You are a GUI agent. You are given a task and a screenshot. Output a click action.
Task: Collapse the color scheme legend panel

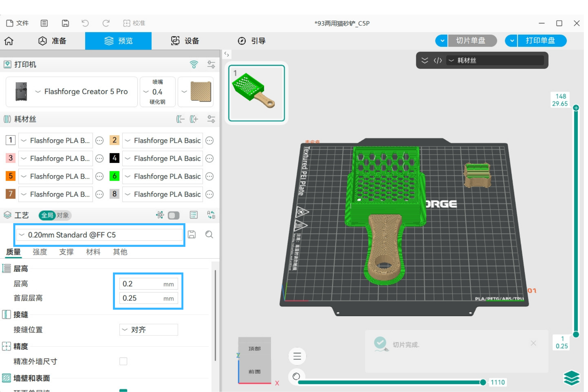pos(425,61)
